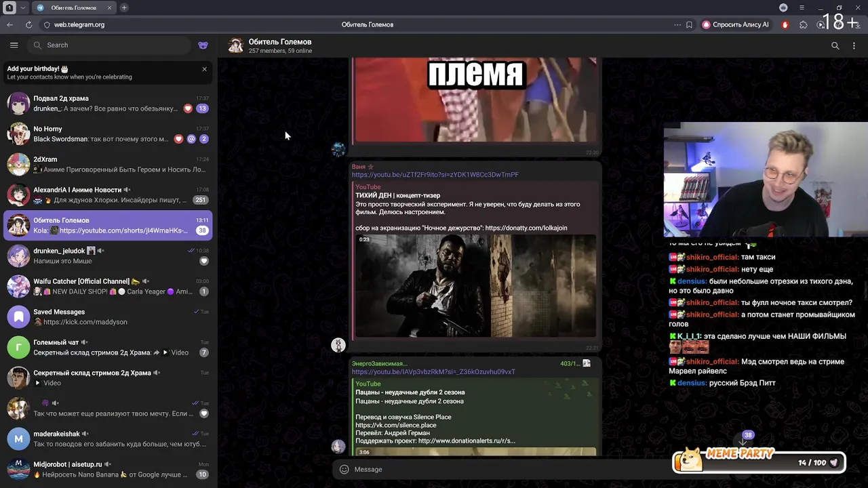The image size is (868, 488).
Task: Open the drunken_jeludok chat
Action: pyautogui.click(x=108, y=256)
